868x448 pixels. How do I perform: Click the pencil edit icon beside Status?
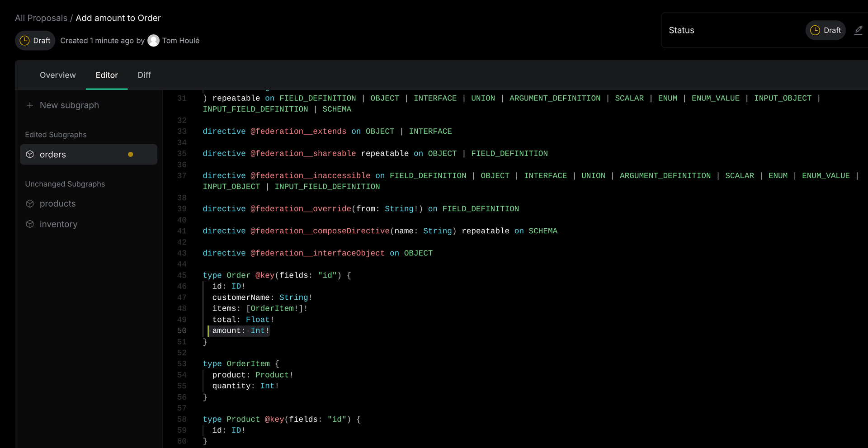pos(858,30)
